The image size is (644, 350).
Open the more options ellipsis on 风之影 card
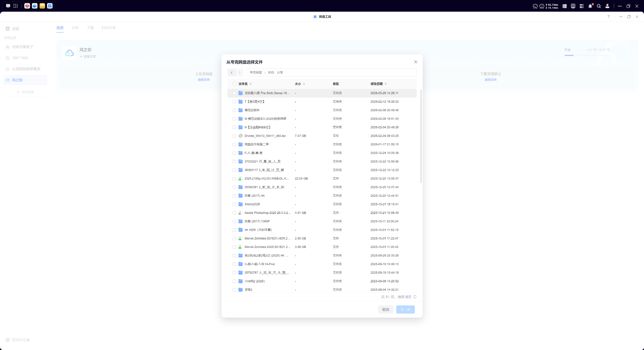(x=630, y=52)
